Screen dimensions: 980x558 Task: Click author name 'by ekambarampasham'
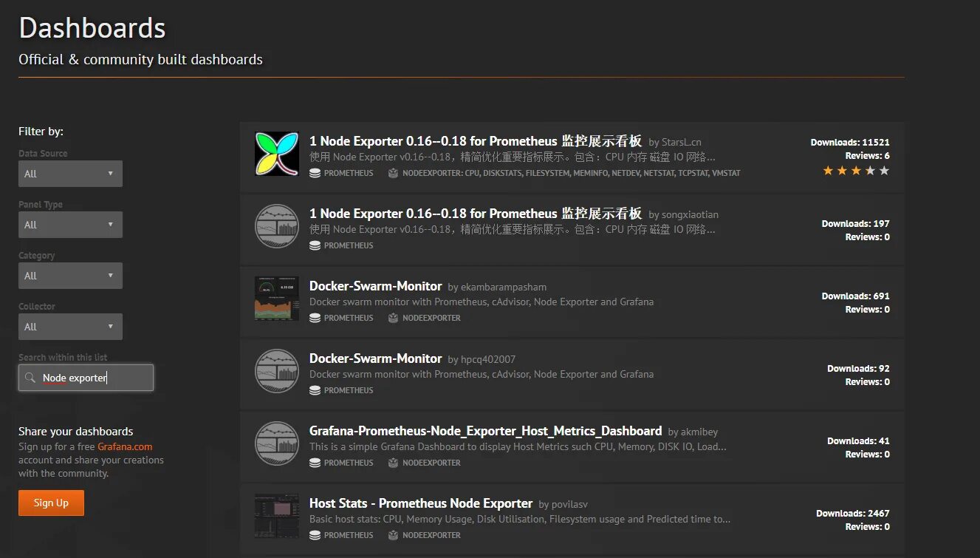point(497,287)
